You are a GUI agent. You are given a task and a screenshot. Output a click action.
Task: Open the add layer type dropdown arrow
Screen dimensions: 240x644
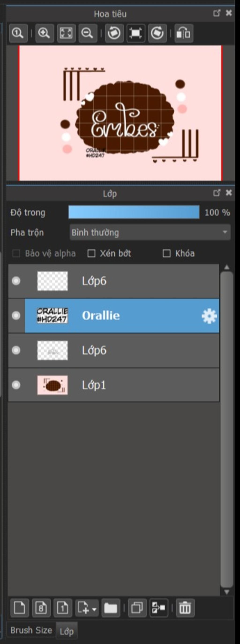click(x=94, y=609)
